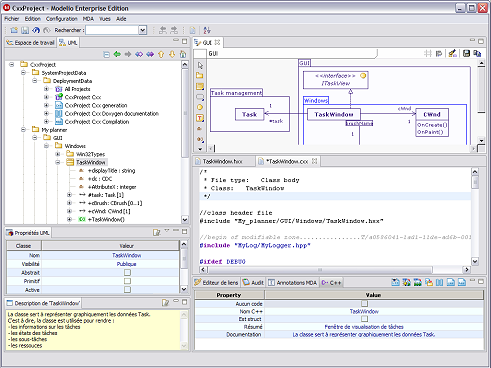Expand the Win32Types folder node
Viewport: 491px width, 368px height.
point(58,154)
